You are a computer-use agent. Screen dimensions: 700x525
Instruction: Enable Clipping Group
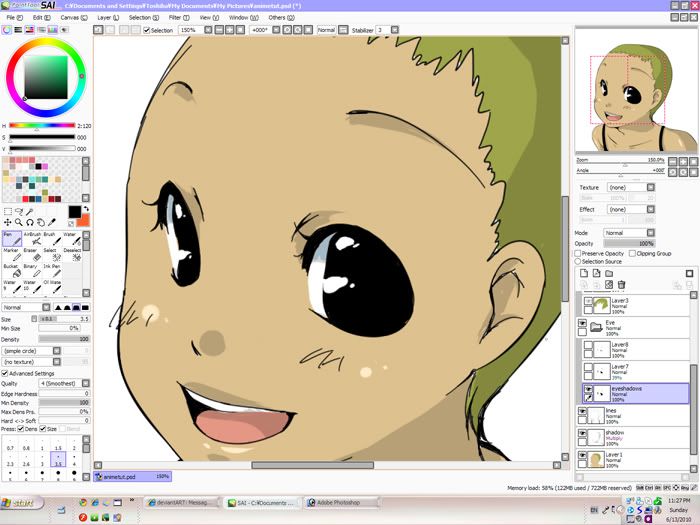[x=632, y=253]
